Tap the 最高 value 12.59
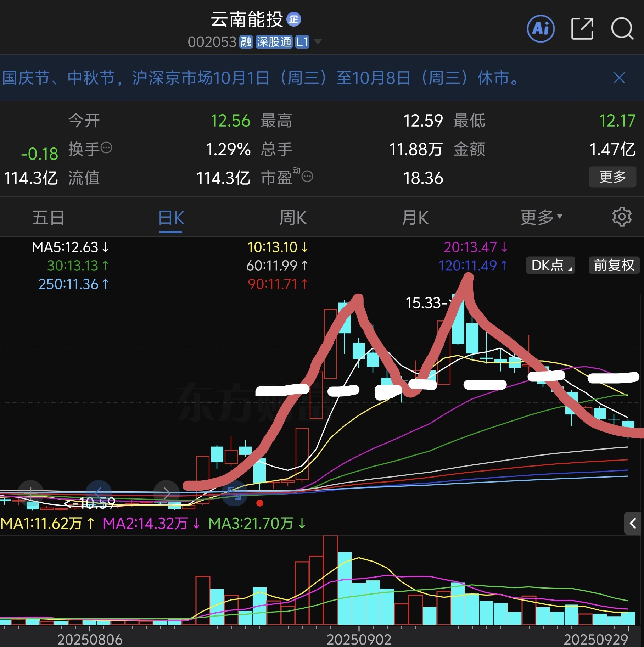The height and width of the screenshot is (647, 644). [x=423, y=121]
